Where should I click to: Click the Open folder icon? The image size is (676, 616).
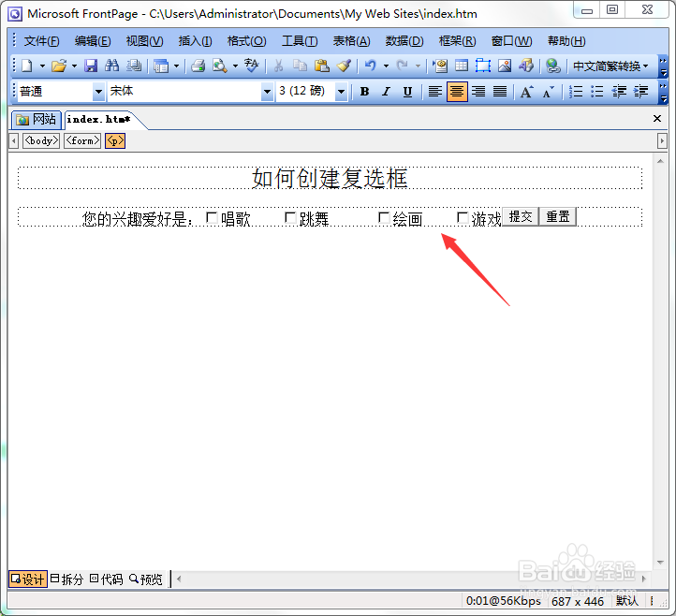click(59, 66)
